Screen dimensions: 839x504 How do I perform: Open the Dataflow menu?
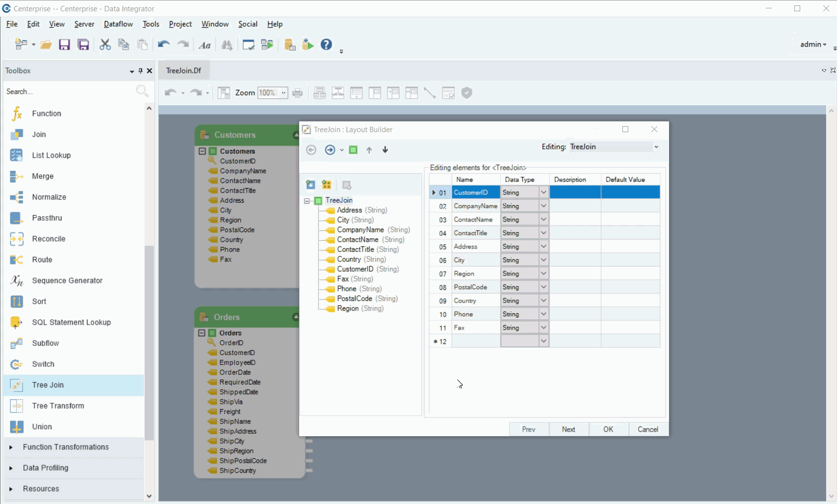[118, 24]
